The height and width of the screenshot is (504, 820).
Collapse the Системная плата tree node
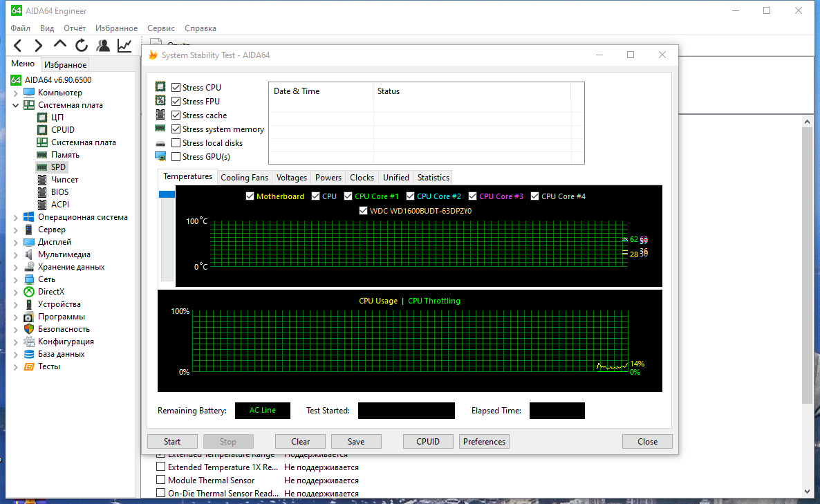tap(16, 105)
